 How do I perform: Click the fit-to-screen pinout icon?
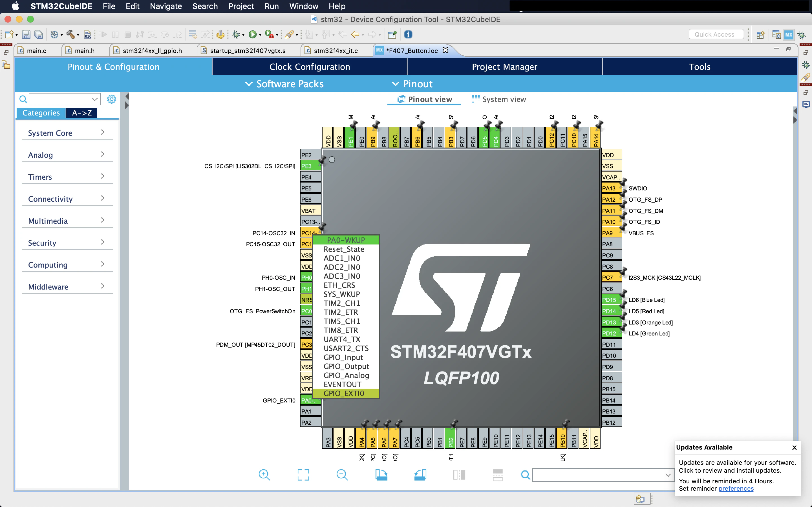pyautogui.click(x=303, y=475)
